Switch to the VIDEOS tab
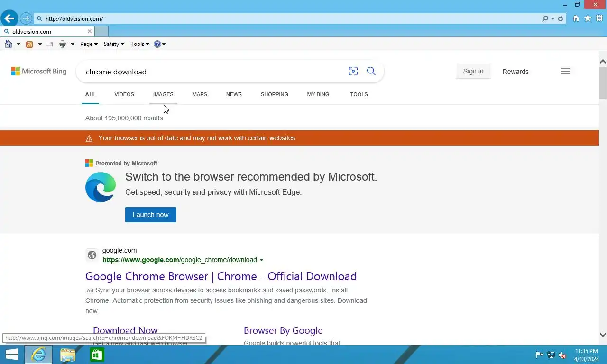607x364 pixels. (124, 94)
